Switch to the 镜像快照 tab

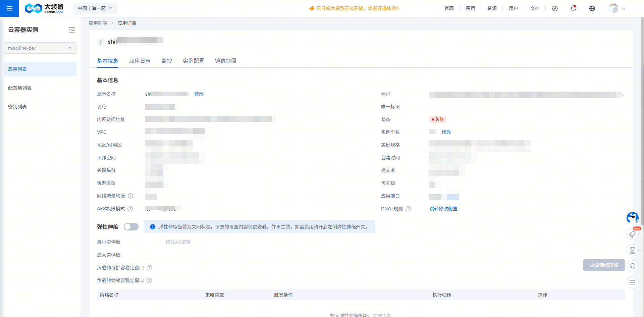tap(226, 61)
